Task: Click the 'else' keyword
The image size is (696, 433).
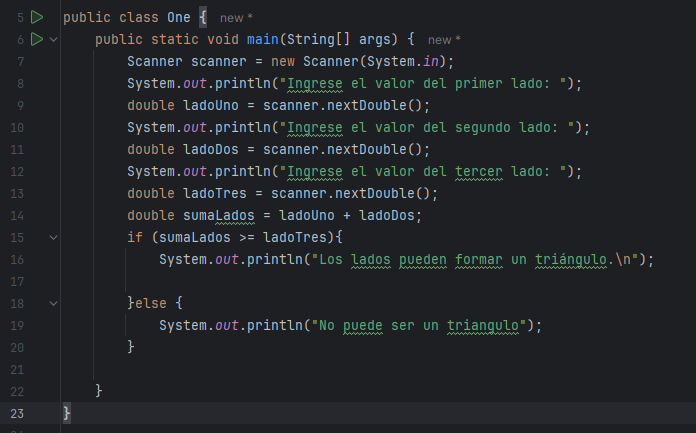Action: pyautogui.click(x=150, y=303)
